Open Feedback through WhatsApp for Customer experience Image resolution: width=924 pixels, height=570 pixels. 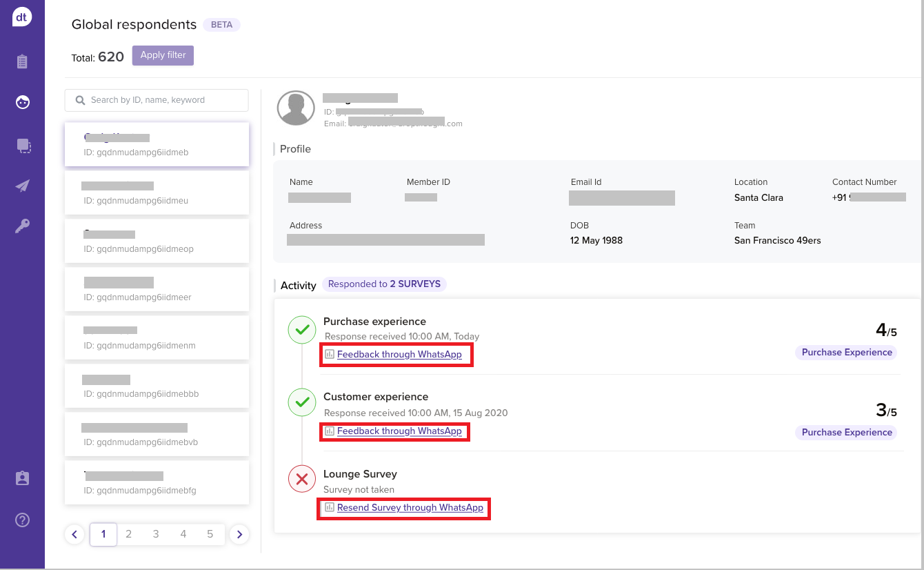pyautogui.click(x=399, y=431)
